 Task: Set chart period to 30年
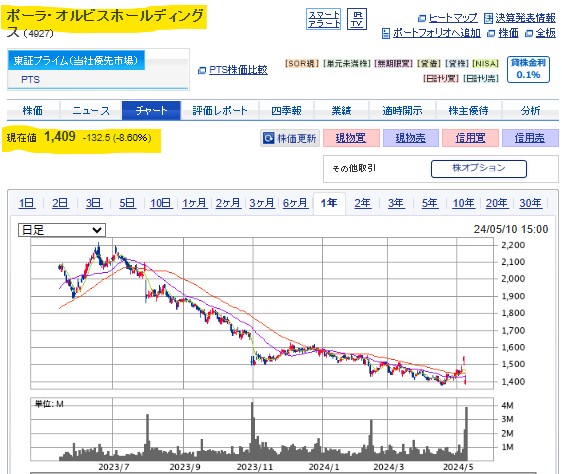pos(530,203)
